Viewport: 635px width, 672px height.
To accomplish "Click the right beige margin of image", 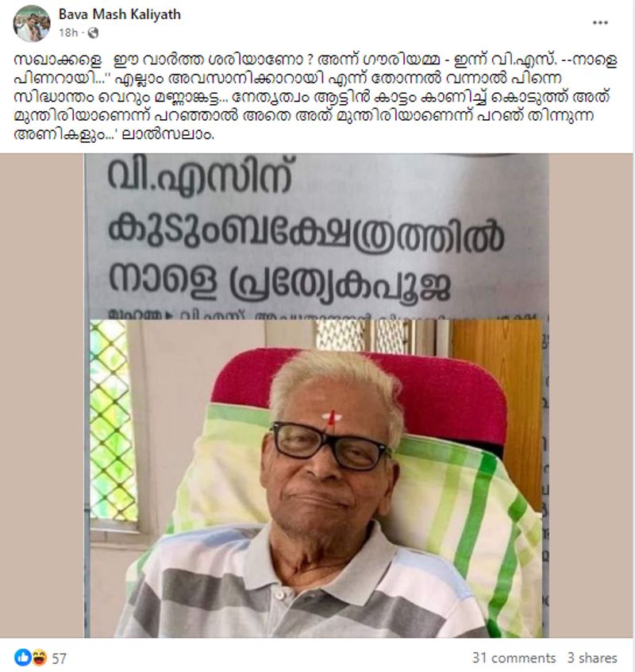I will coord(591,395).
